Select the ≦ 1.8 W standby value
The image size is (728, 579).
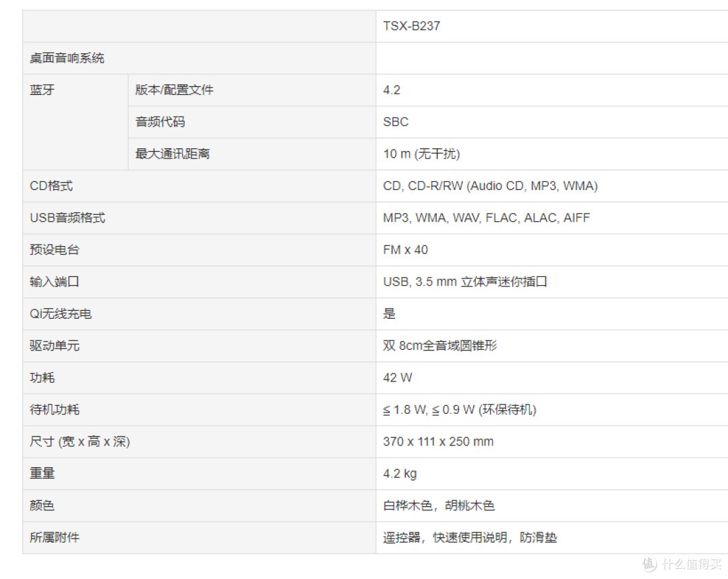pyautogui.click(x=460, y=410)
